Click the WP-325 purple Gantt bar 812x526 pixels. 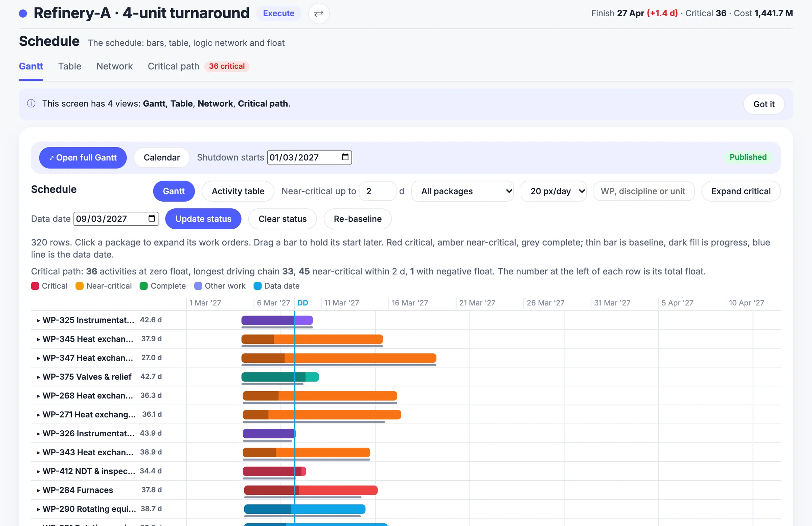pyautogui.click(x=277, y=320)
